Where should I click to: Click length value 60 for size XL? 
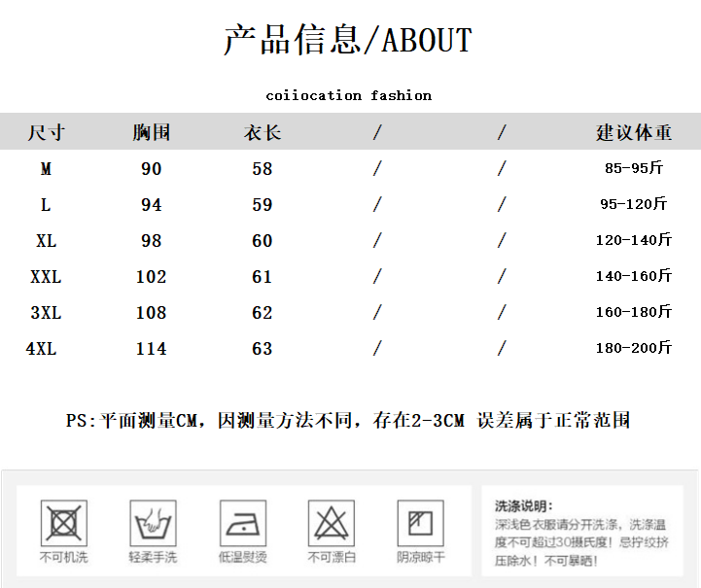(x=262, y=241)
